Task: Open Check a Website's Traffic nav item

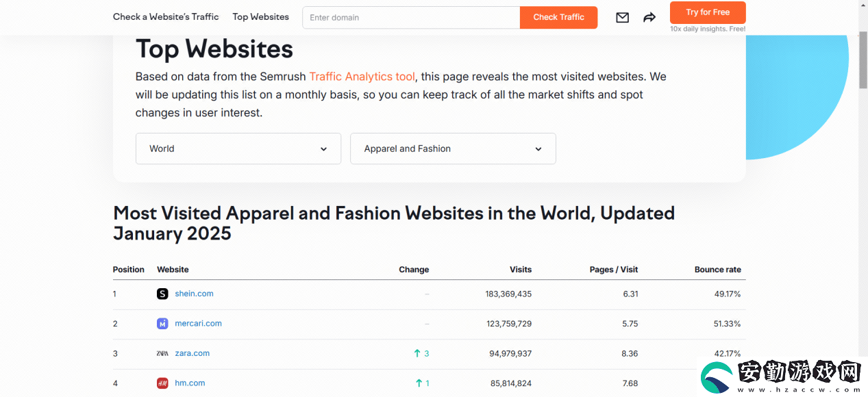Action: [x=166, y=16]
